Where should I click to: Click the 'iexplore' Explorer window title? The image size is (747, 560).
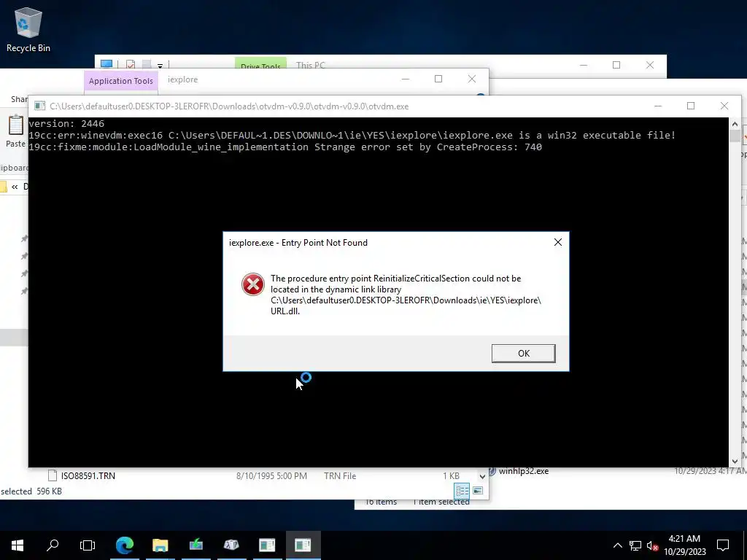tap(182, 79)
